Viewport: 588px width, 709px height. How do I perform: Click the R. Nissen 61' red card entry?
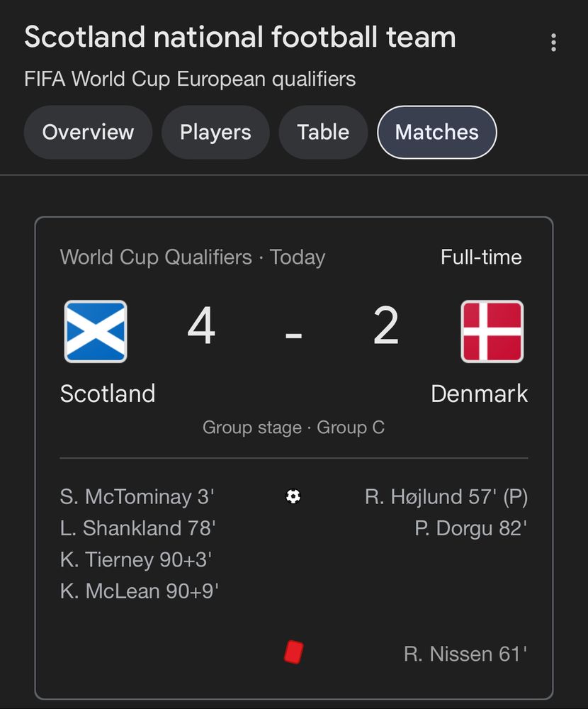(465, 654)
